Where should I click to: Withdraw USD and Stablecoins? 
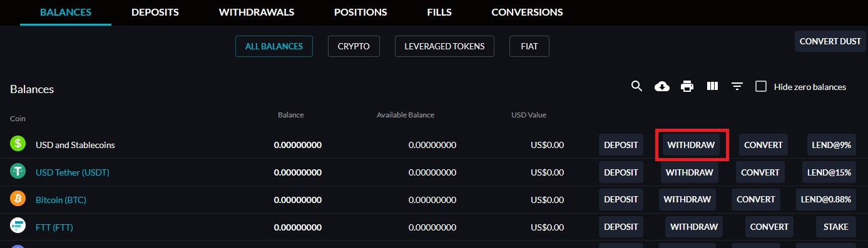click(691, 145)
